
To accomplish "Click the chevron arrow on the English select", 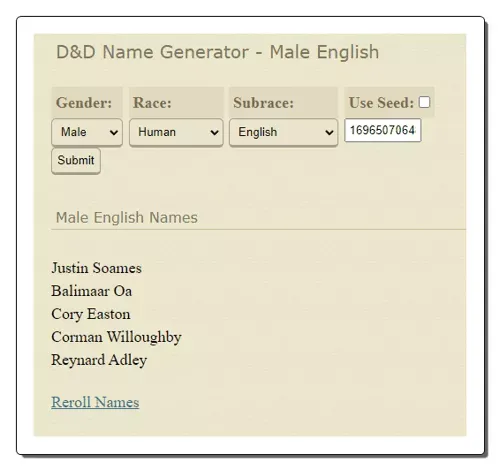I will [x=329, y=133].
